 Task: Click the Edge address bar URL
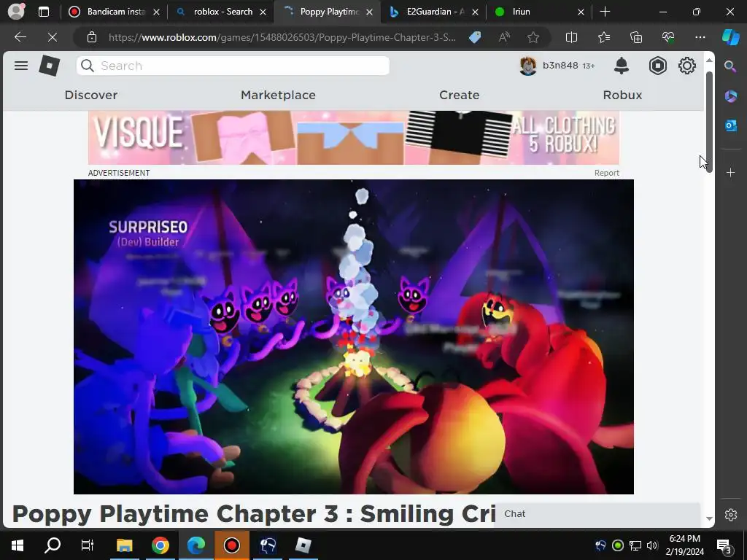coord(282,37)
